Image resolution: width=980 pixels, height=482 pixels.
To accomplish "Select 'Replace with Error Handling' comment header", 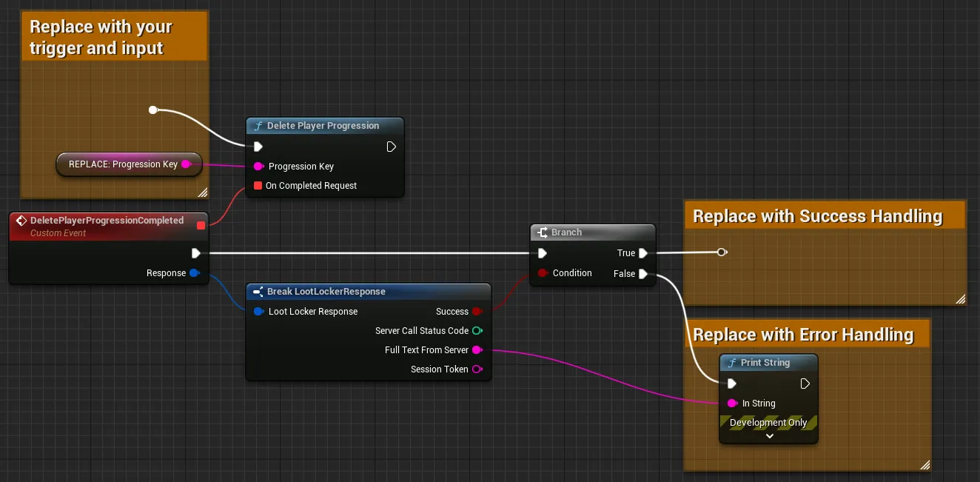I will 807,334.
